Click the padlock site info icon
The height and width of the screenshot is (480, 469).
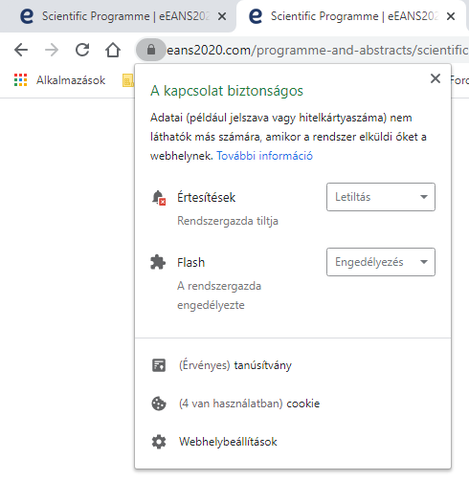coord(151,50)
